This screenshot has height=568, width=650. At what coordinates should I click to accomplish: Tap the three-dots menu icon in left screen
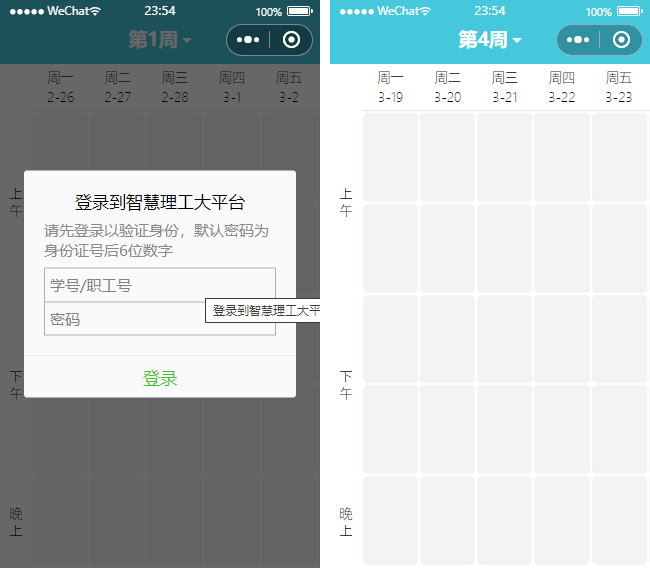click(x=248, y=40)
